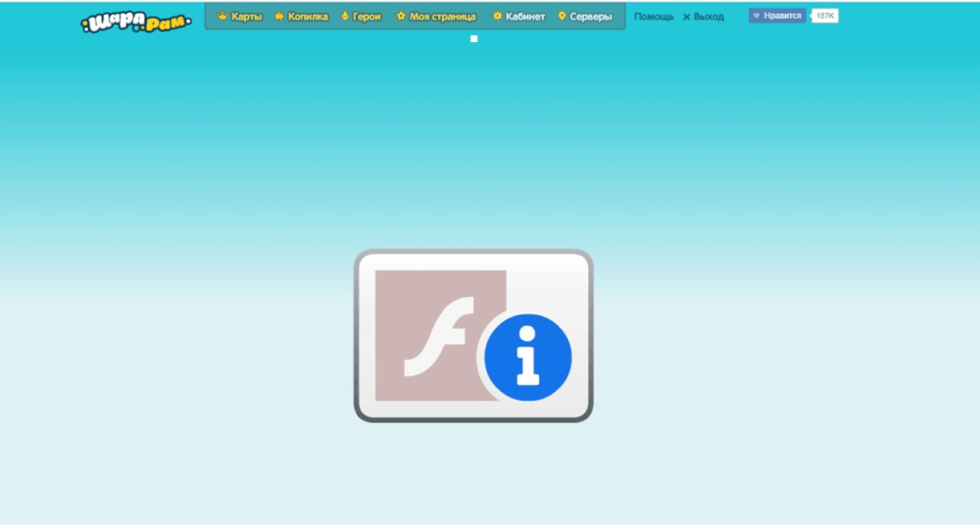Click the small white square below the menu
Image resolution: width=980 pixels, height=525 pixels.
pos(474,39)
